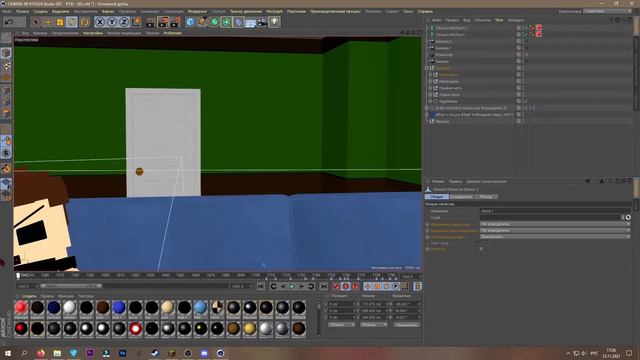The height and width of the screenshot is (360, 640).
Task: Render the active view
Action: (151, 22)
